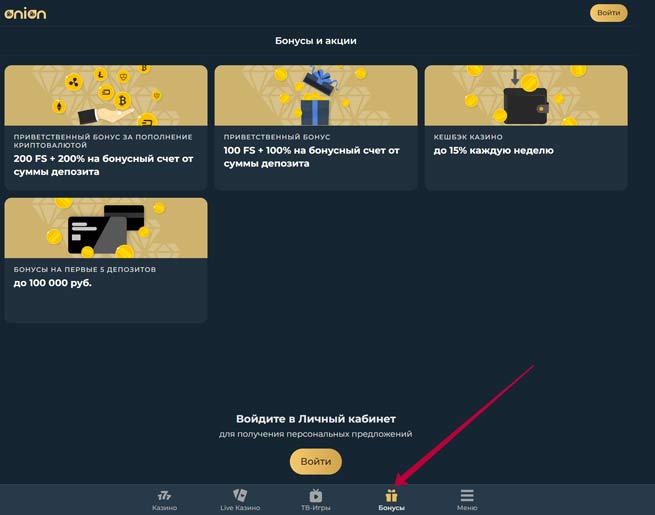Select the Live Казино tab label

pyautogui.click(x=240, y=508)
